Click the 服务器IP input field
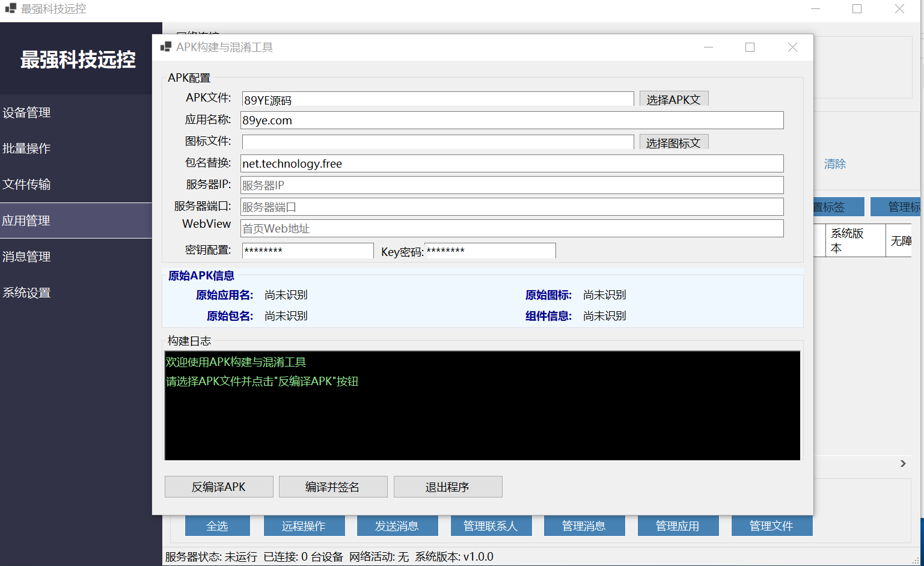924x566 pixels. 511,185
